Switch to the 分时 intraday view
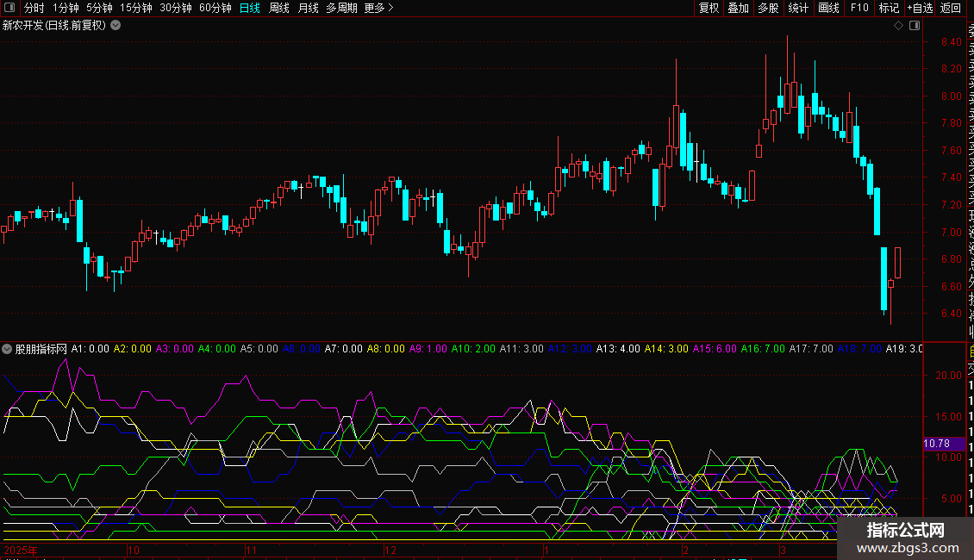Screen dimensions: 974x560 (34, 9)
